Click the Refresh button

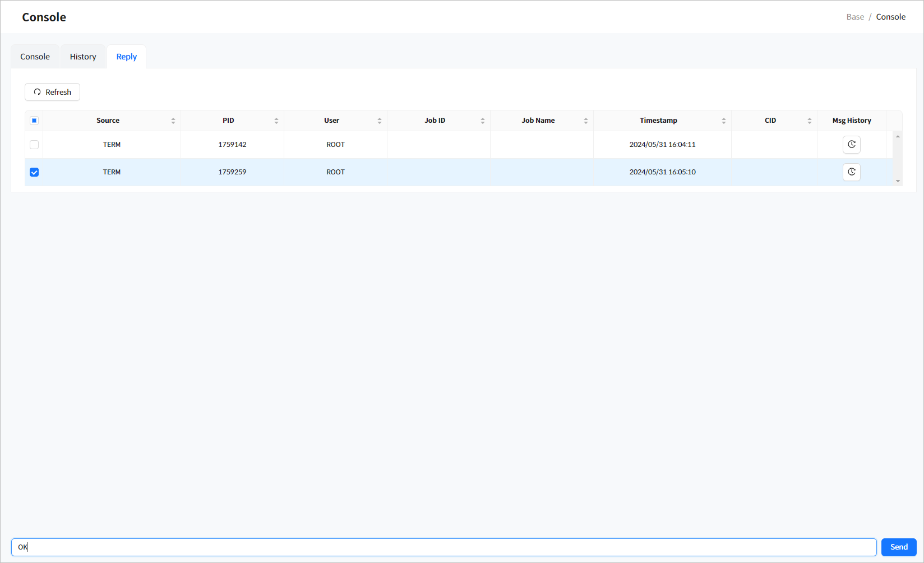click(52, 92)
